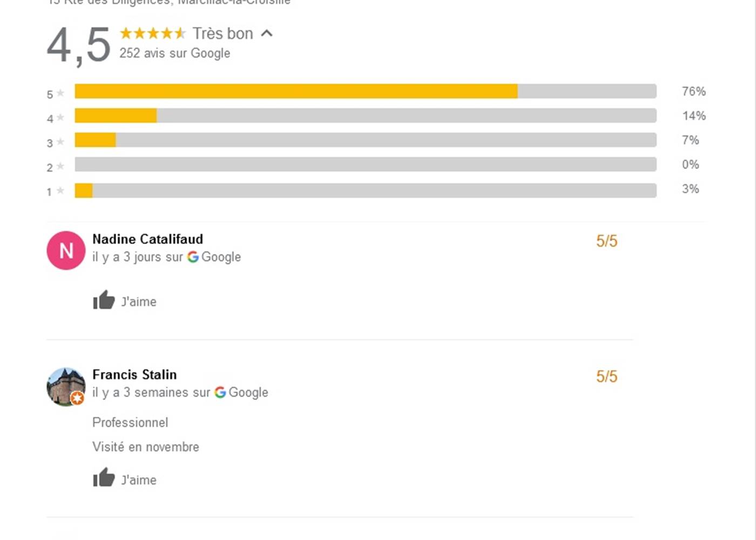This screenshot has width=756, height=540.
Task: Click the Très bon rating label
Action: (x=222, y=33)
